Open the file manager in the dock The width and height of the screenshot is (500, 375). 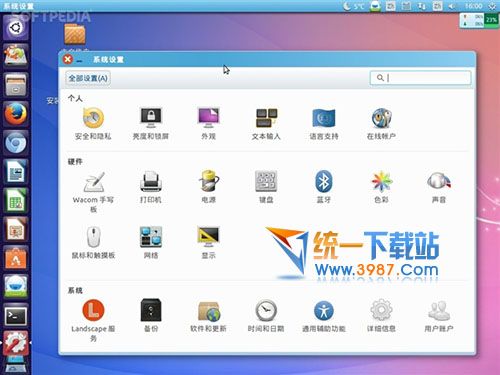point(16,85)
